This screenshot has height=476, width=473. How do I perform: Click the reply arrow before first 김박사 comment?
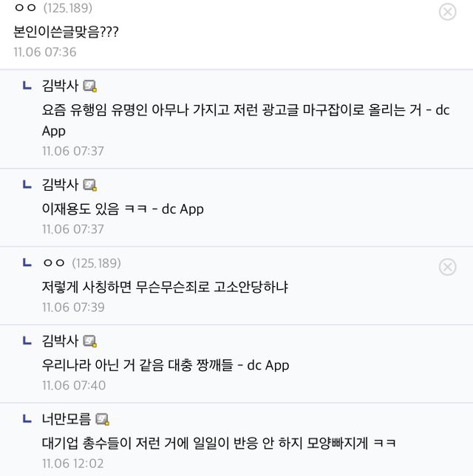click(x=27, y=85)
